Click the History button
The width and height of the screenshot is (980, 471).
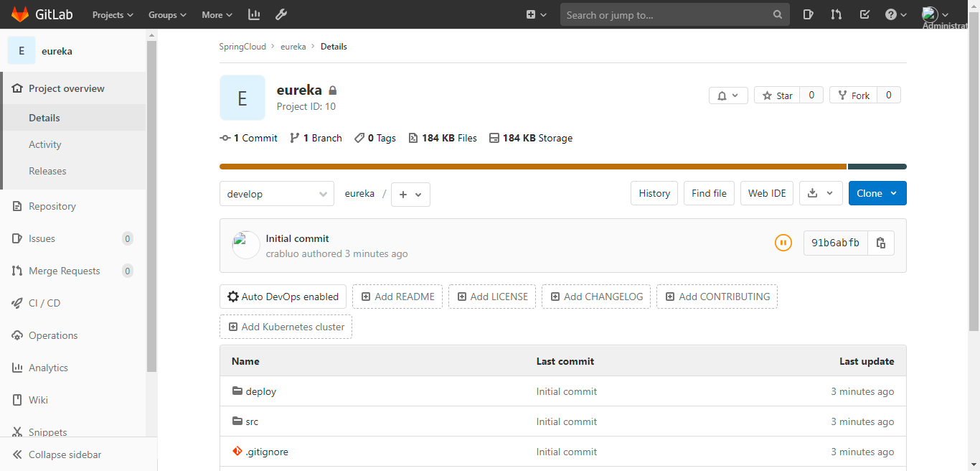pos(654,193)
